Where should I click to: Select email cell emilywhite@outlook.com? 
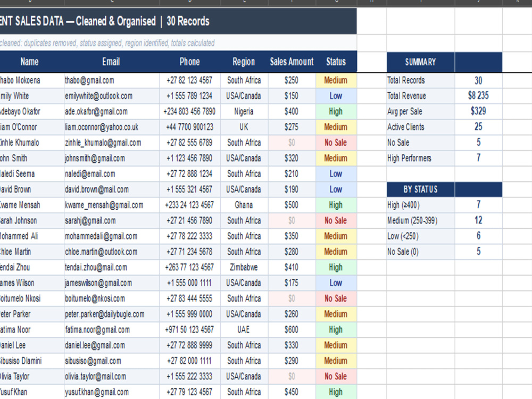[x=112, y=96]
